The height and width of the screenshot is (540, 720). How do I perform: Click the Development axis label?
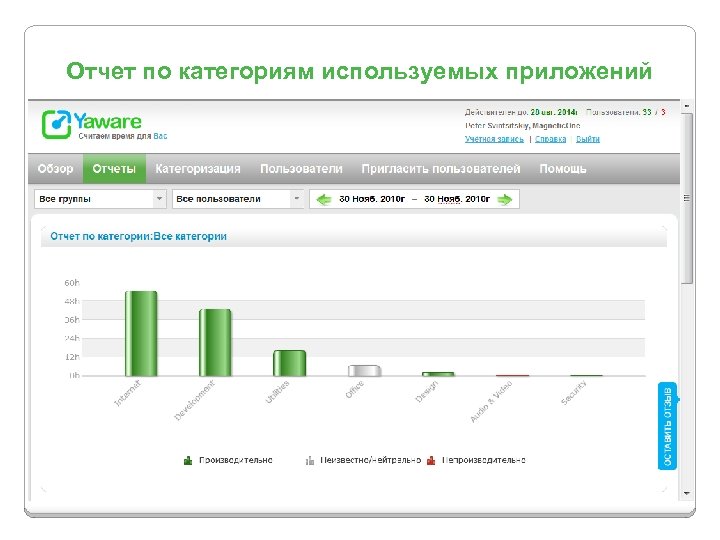(194, 400)
